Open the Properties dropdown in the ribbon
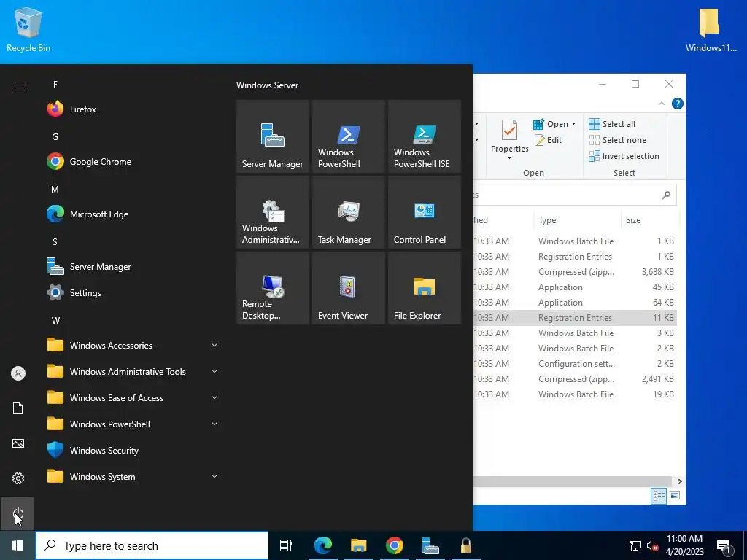 click(509, 157)
